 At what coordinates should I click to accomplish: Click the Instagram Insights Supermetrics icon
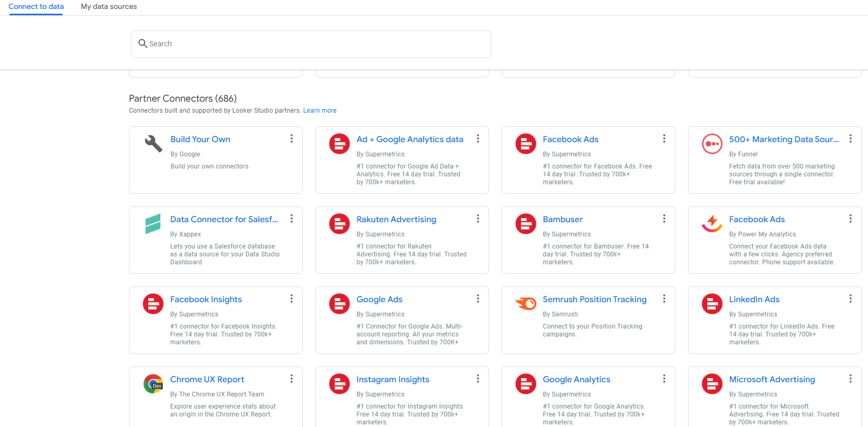(339, 384)
